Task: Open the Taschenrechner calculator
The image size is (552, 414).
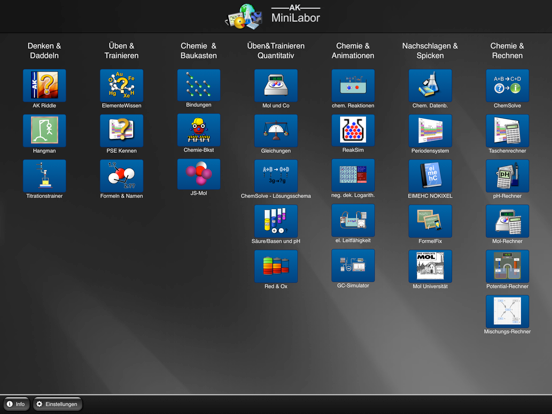Action: pyautogui.click(x=507, y=131)
